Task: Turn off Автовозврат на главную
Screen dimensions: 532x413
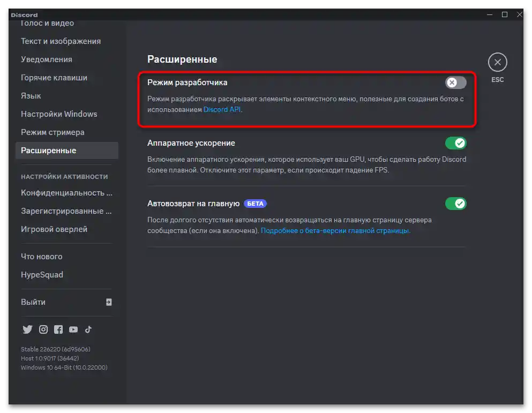Action: pyautogui.click(x=455, y=204)
